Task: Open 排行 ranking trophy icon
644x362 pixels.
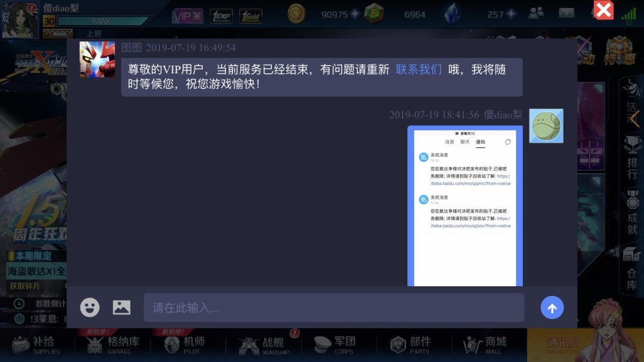Action: [x=631, y=158]
